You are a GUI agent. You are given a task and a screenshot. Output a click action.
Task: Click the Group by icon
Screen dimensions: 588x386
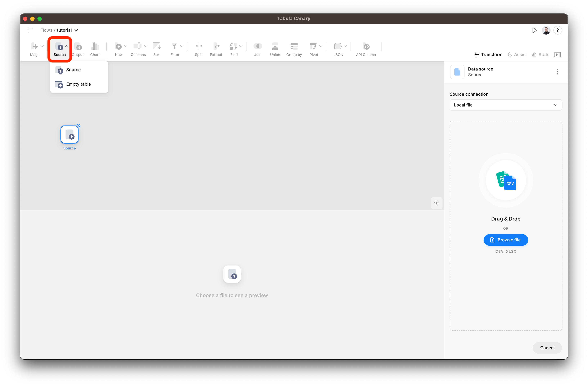coord(294,46)
